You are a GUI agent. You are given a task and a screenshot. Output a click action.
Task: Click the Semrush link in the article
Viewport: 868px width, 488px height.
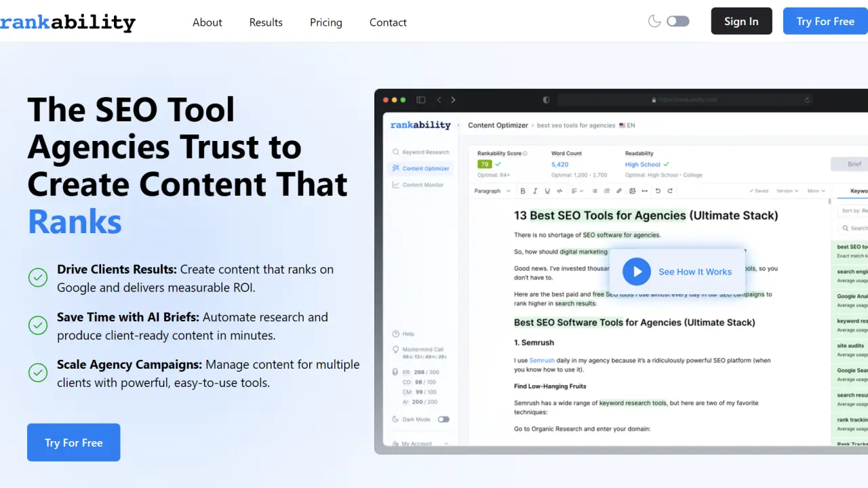(x=542, y=361)
